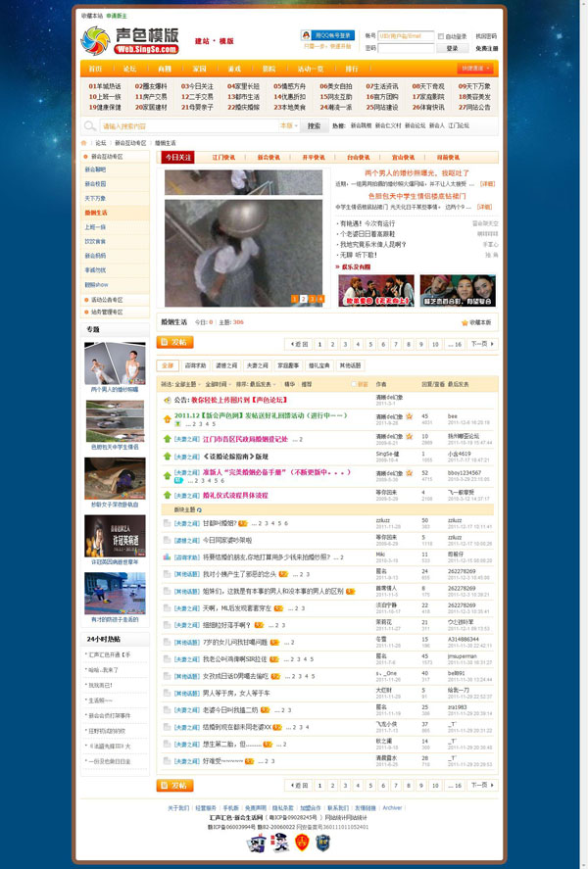Open the 全部主题 filter dropdown
The width and height of the screenshot is (588, 869).
click(188, 384)
